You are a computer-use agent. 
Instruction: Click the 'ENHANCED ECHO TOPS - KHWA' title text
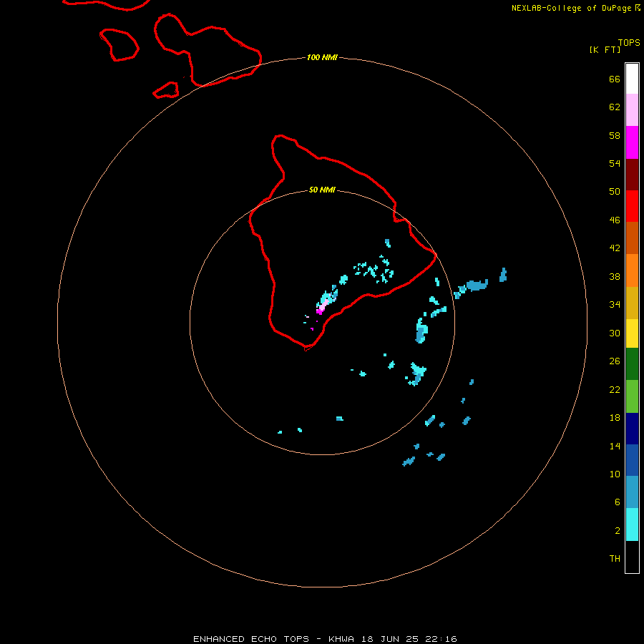pyautogui.click(x=273, y=639)
